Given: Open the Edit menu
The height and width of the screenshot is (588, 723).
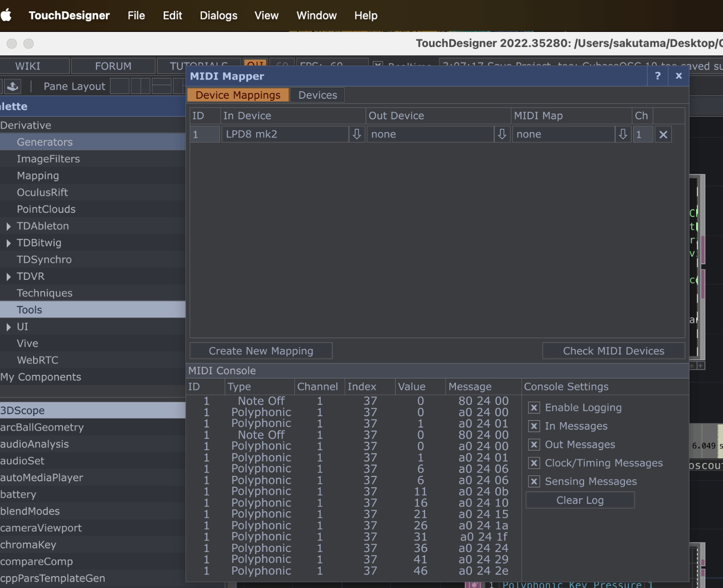Looking at the screenshot, I should click(172, 15).
